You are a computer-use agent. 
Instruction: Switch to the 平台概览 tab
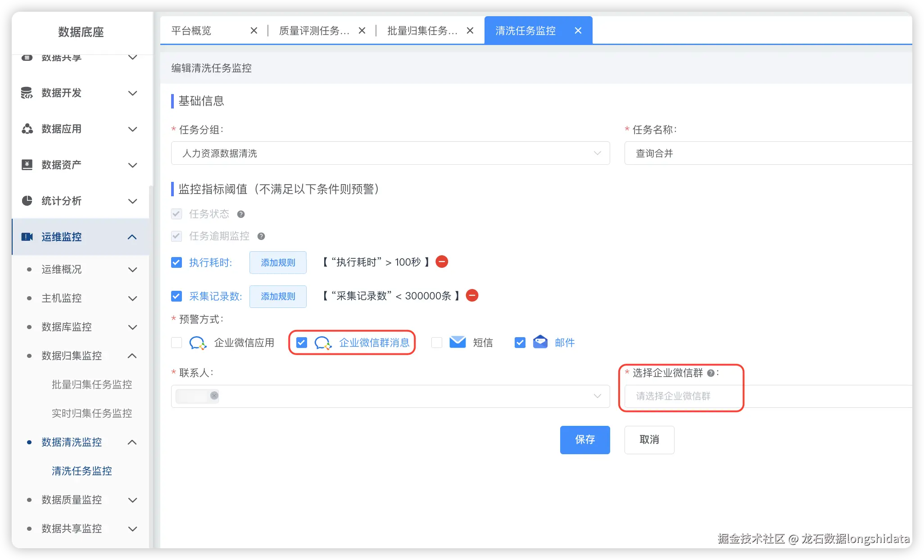(x=191, y=31)
